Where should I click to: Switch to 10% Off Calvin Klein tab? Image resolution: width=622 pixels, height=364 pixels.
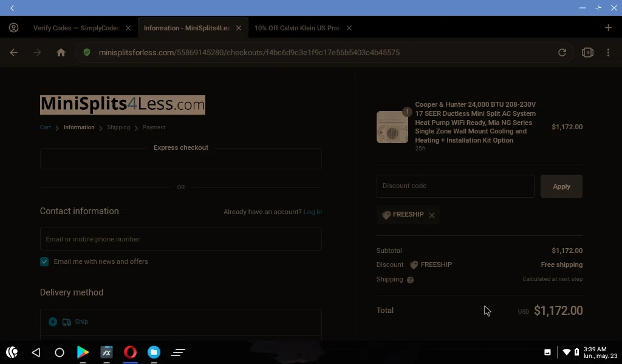click(x=298, y=28)
